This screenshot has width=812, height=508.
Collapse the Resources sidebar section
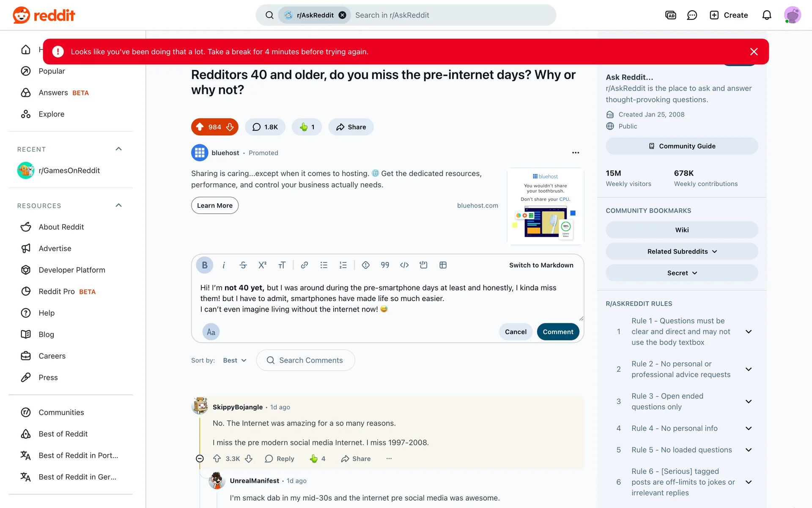119,205
